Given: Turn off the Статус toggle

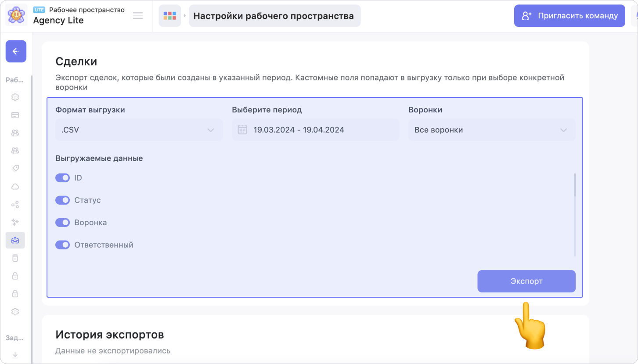Looking at the screenshot, I should 62,200.
